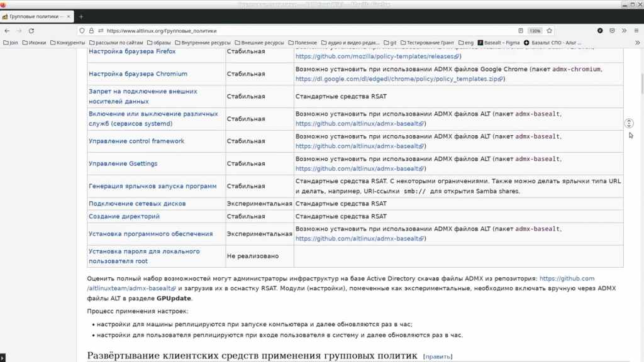Open the tracking protection shield icon
Viewport: 644px width, 362px height.
82,31
